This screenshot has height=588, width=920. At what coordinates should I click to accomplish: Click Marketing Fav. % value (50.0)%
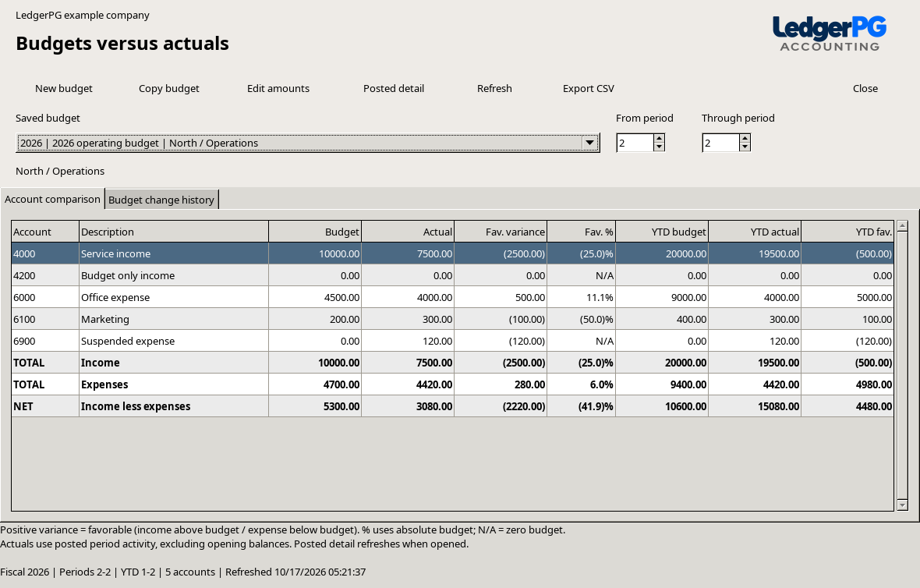[x=581, y=319]
